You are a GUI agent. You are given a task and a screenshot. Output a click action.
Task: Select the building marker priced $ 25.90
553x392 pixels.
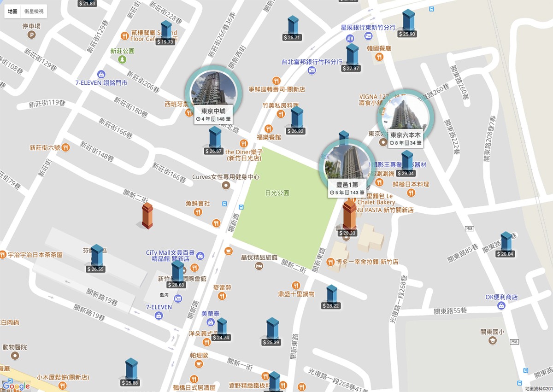[x=407, y=24]
